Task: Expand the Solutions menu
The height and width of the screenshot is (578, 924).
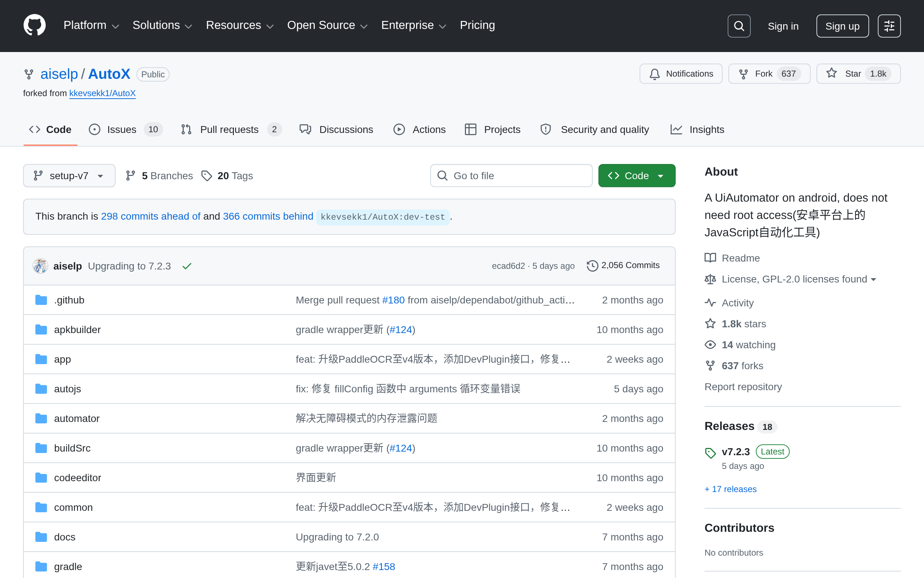Action: tap(162, 25)
